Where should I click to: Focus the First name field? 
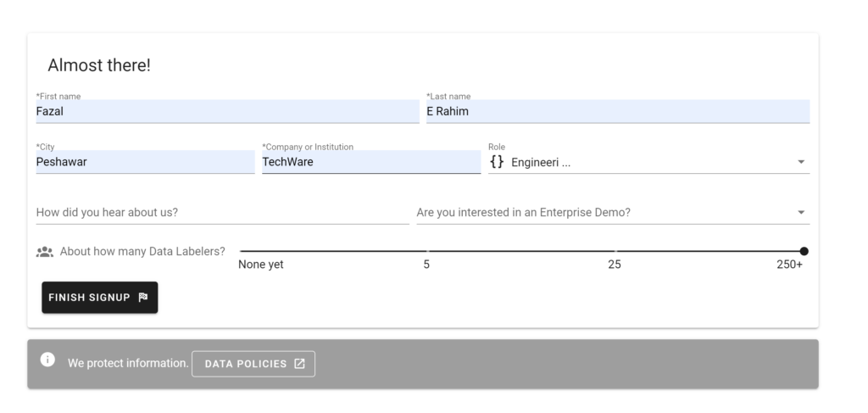[227, 111]
